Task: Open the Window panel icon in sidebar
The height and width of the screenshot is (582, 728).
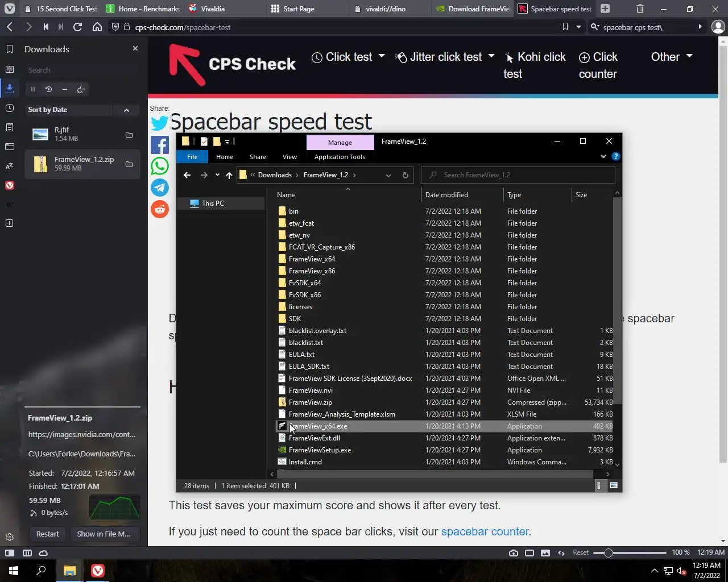Action: coord(10,147)
